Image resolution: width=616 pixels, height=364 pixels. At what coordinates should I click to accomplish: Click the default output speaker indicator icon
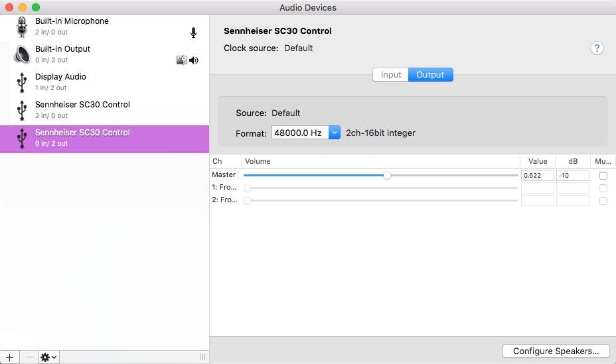coord(194,60)
